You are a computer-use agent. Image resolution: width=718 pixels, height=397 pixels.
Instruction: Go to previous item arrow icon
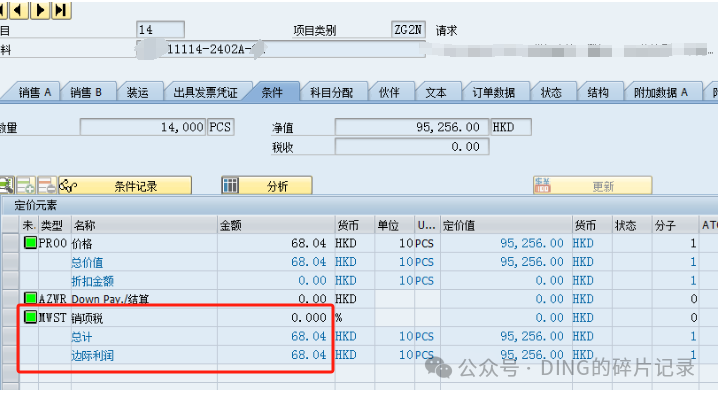pos(19,10)
